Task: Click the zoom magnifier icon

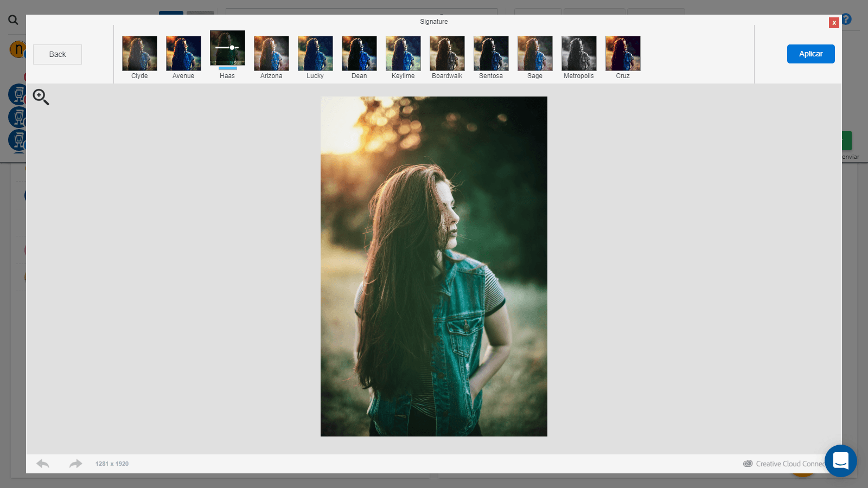Action: coord(41,97)
